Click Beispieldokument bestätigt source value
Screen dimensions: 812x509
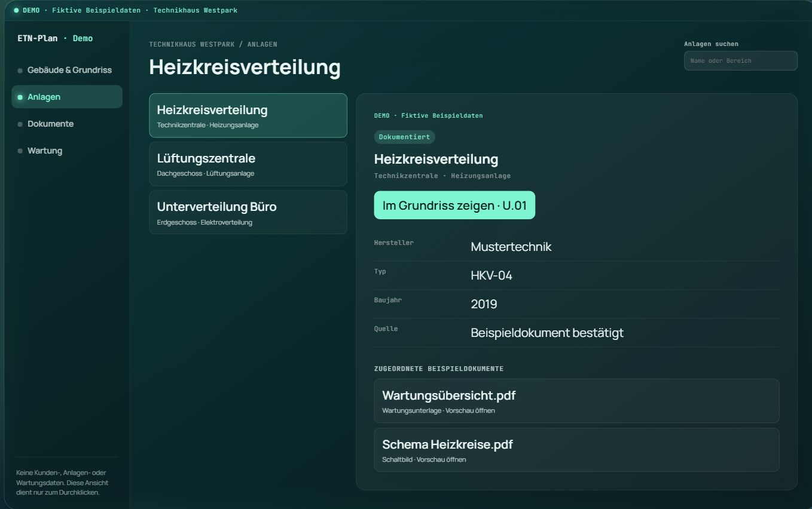547,333
